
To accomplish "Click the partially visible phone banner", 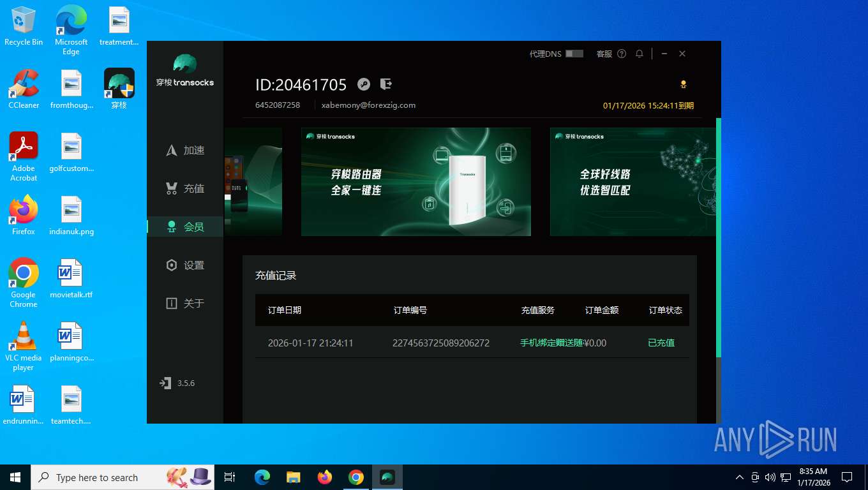I will [x=253, y=182].
